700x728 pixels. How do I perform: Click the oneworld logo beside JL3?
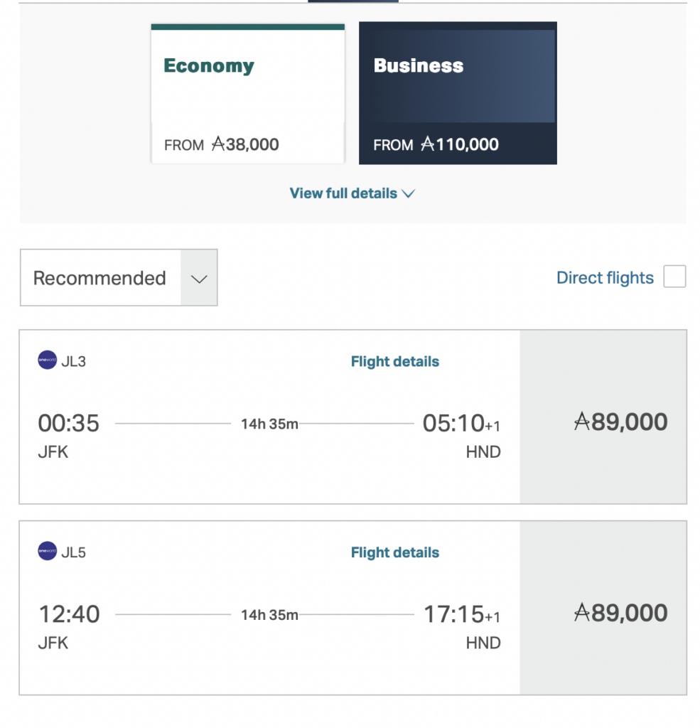coord(47,361)
